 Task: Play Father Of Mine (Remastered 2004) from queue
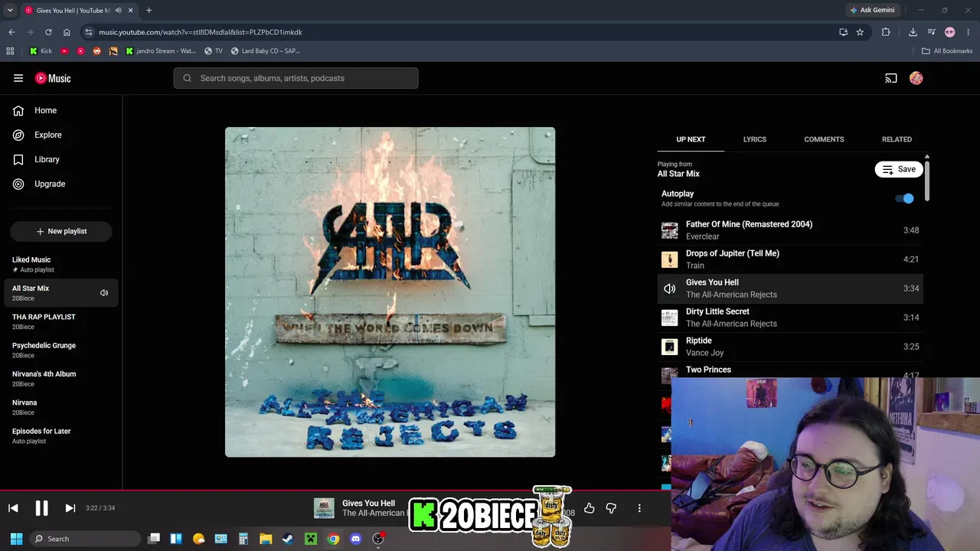tap(790, 230)
